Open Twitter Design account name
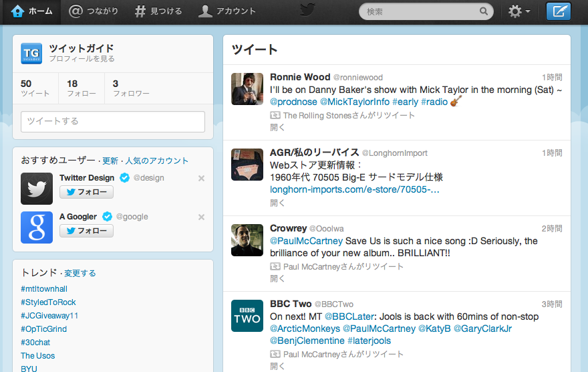The height and width of the screenshot is (372, 588). click(x=87, y=177)
